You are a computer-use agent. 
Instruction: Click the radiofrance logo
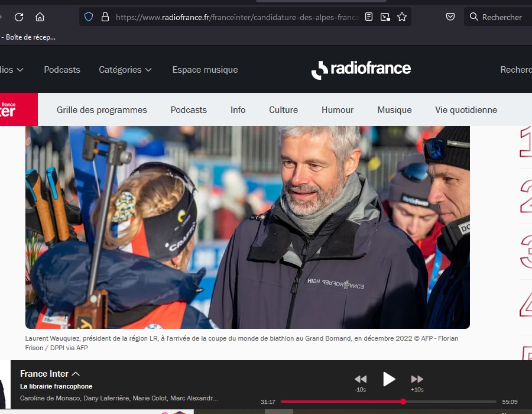pos(361,69)
